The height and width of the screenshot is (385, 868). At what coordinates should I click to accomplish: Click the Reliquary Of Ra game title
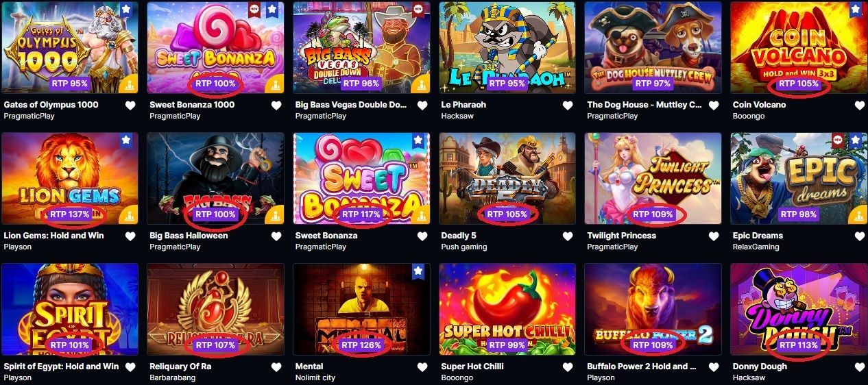coord(180,367)
